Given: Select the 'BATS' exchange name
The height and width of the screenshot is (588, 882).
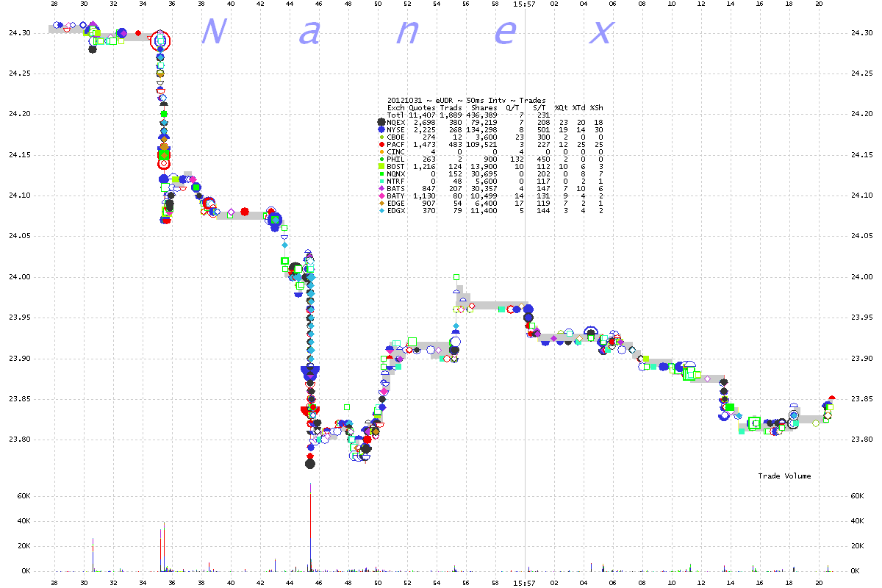Looking at the screenshot, I should 396,188.
